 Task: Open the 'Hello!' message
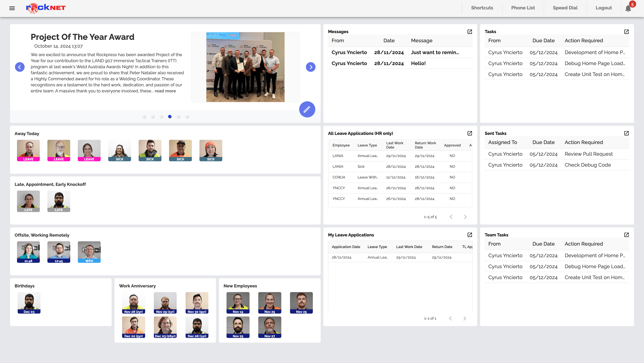coord(400,64)
